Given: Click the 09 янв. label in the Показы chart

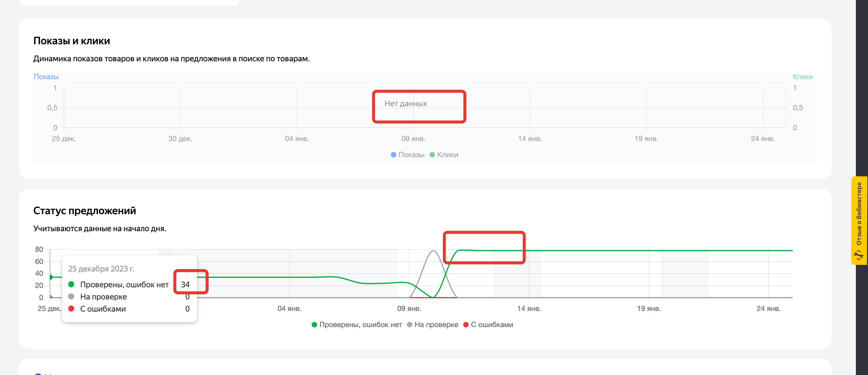Looking at the screenshot, I should pos(413,139).
